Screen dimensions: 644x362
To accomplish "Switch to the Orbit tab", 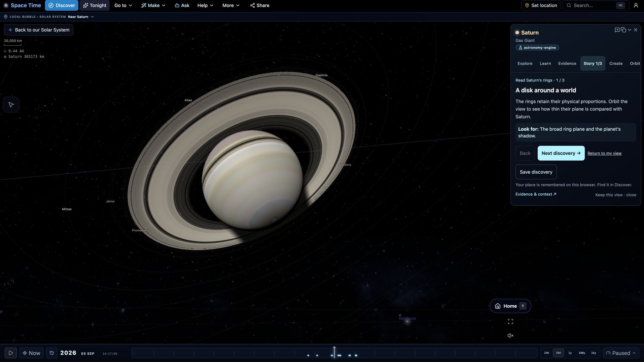I will tap(635, 63).
